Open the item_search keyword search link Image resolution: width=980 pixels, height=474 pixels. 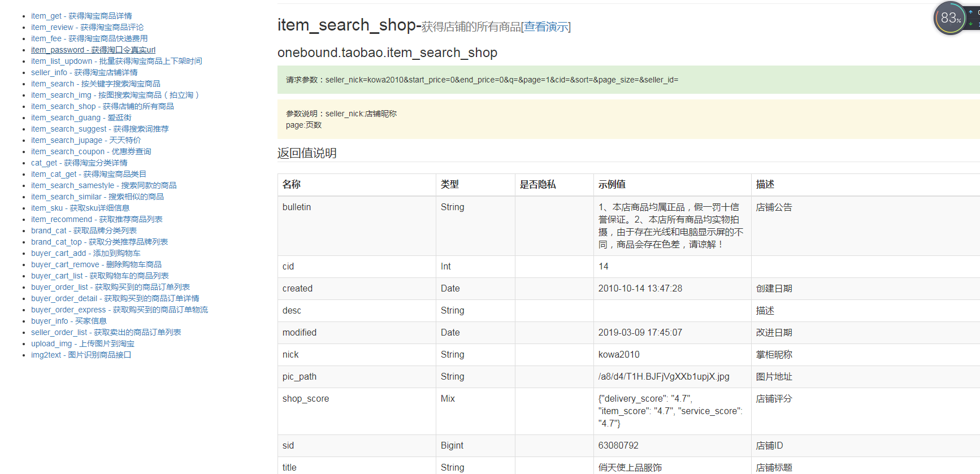tap(96, 84)
